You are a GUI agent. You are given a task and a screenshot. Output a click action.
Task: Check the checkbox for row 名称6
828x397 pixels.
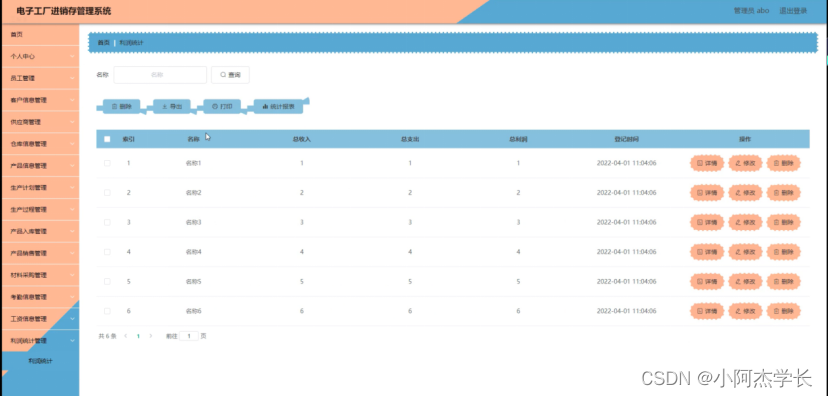(107, 311)
